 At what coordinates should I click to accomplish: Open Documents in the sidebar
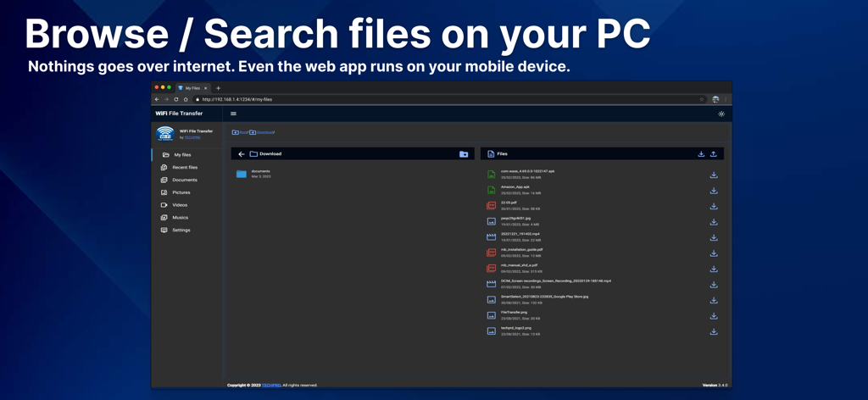pos(187,180)
